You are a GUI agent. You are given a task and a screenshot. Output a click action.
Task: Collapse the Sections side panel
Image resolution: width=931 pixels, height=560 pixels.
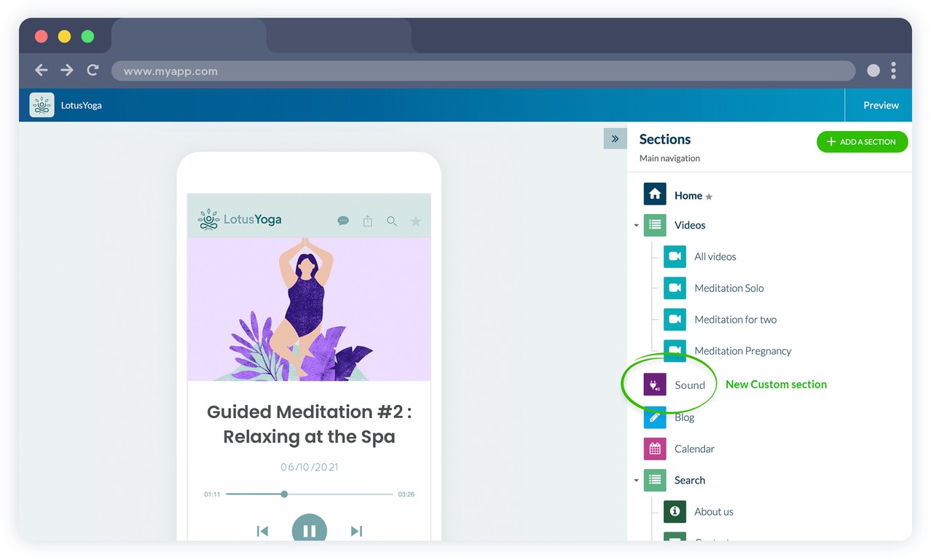(615, 138)
